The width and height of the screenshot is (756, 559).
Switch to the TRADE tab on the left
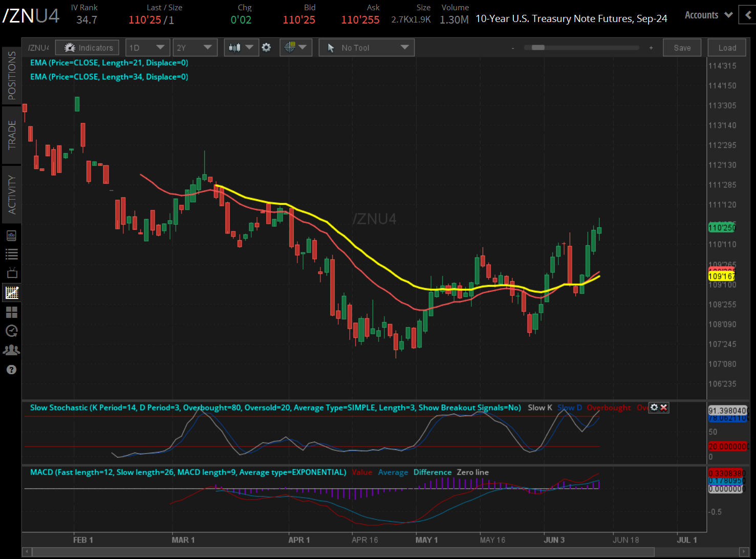[x=11, y=136]
